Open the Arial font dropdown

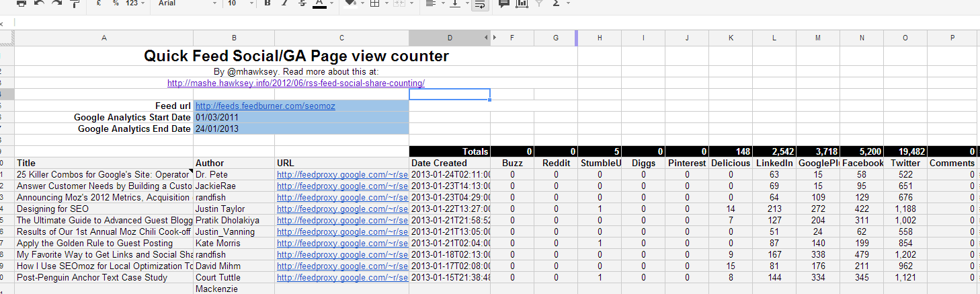tap(187, 3)
